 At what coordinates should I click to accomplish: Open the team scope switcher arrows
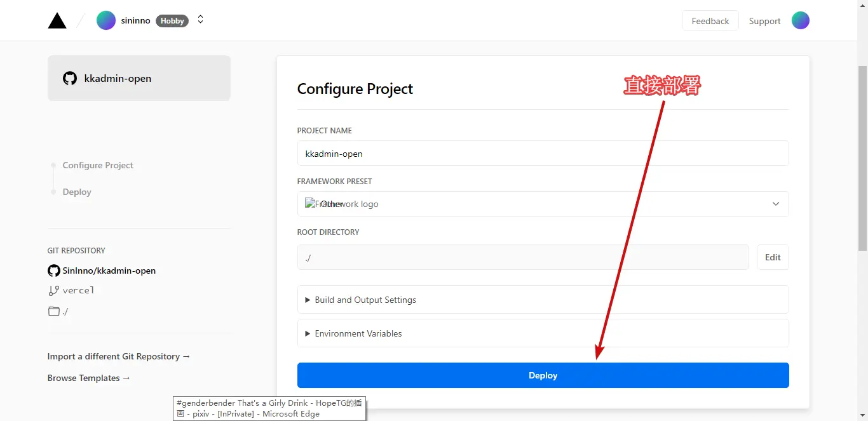200,20
